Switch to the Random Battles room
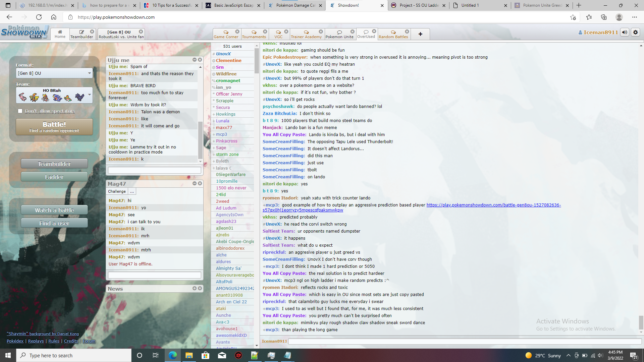 tap(393, 34)
